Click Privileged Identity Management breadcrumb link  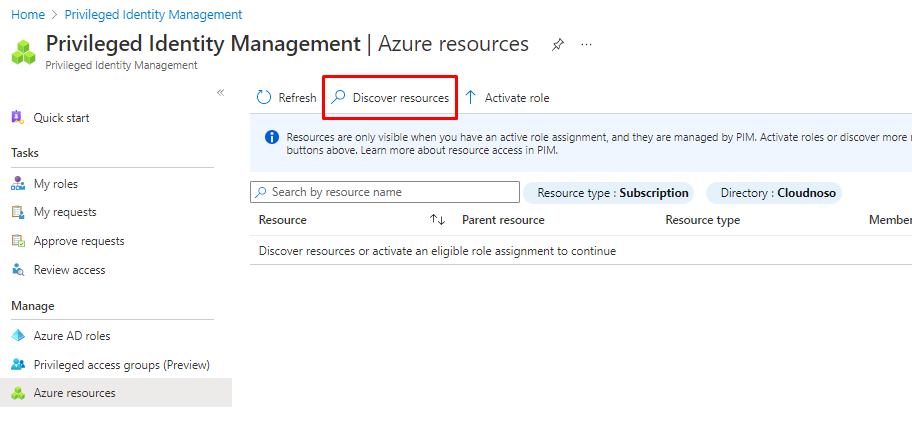pyautogui.click(x=154, y=15)
